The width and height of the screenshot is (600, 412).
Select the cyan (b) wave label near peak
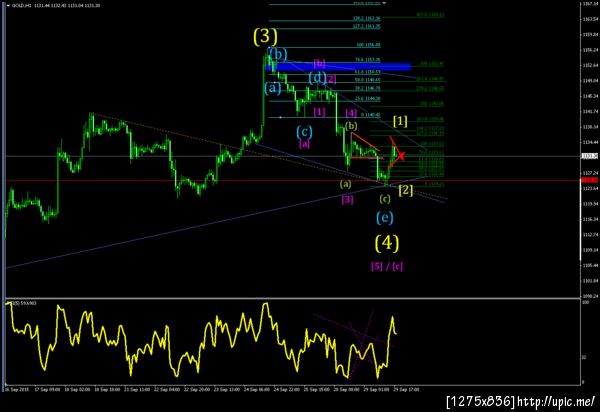click(279, 54)
